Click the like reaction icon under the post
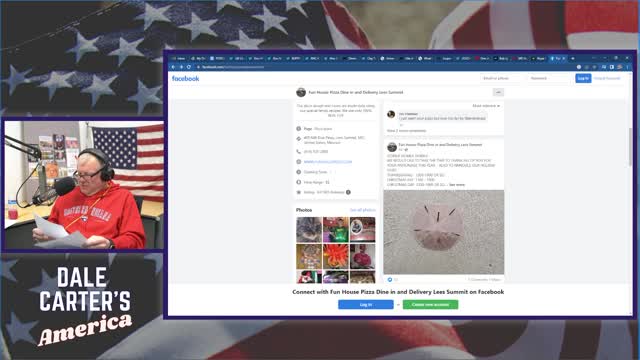Screen dimensions: 640x360 [x=390, y=280]
